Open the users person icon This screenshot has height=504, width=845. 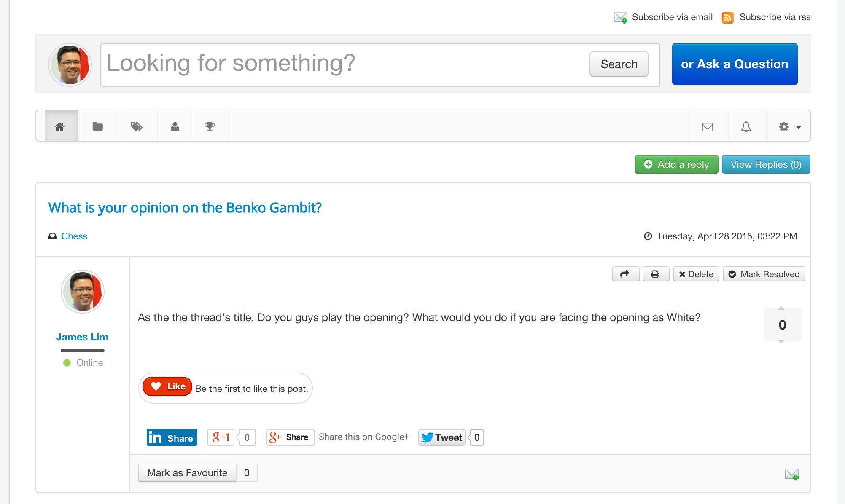coord(175,126)
